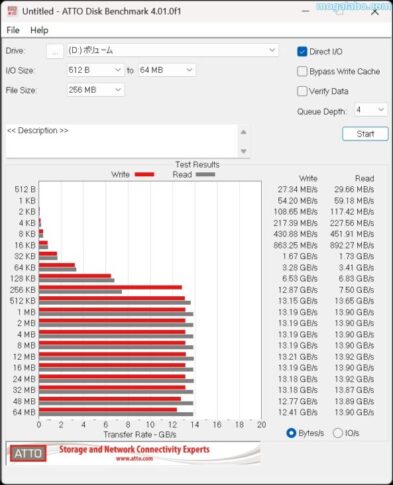Enable Bypass Write Cache checkbox

(x=302, y=71)
